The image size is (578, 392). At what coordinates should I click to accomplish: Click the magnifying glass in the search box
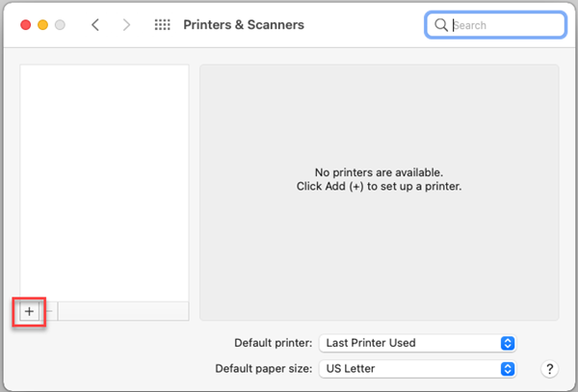pyautogui.click(x=441, y=25)
